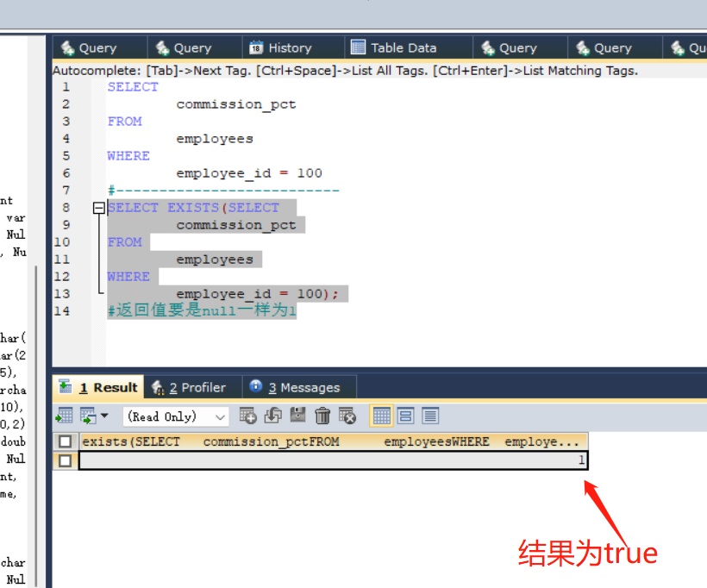Open the (Read Only) dropdown
This screenshot has height=588, width=707.
click(x=176, y=416)
